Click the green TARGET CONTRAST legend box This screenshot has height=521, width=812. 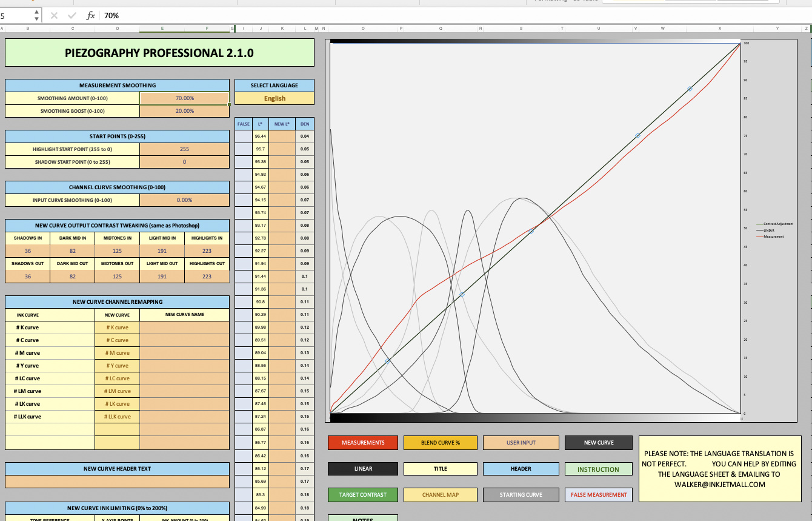(363, 495)
